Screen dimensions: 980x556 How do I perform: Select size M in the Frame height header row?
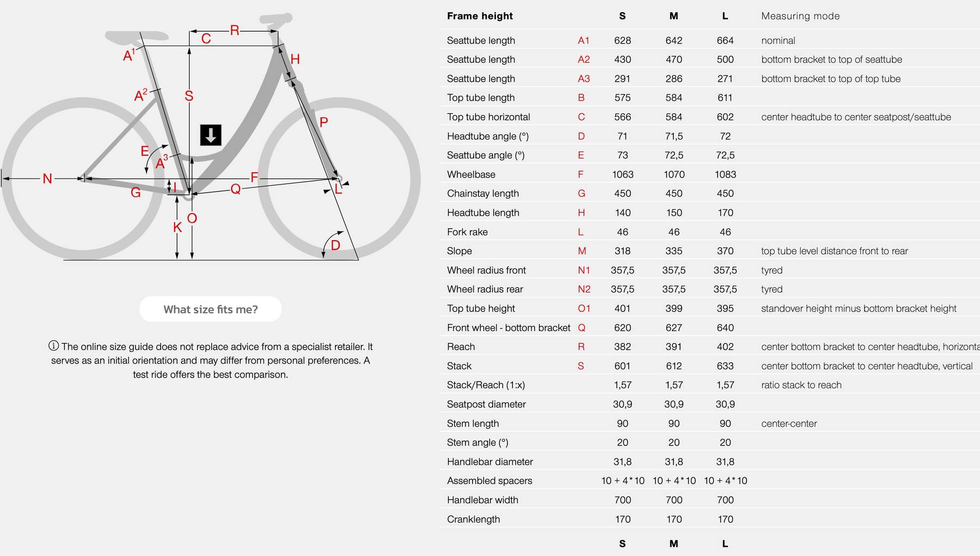click(x=673, y=16)
